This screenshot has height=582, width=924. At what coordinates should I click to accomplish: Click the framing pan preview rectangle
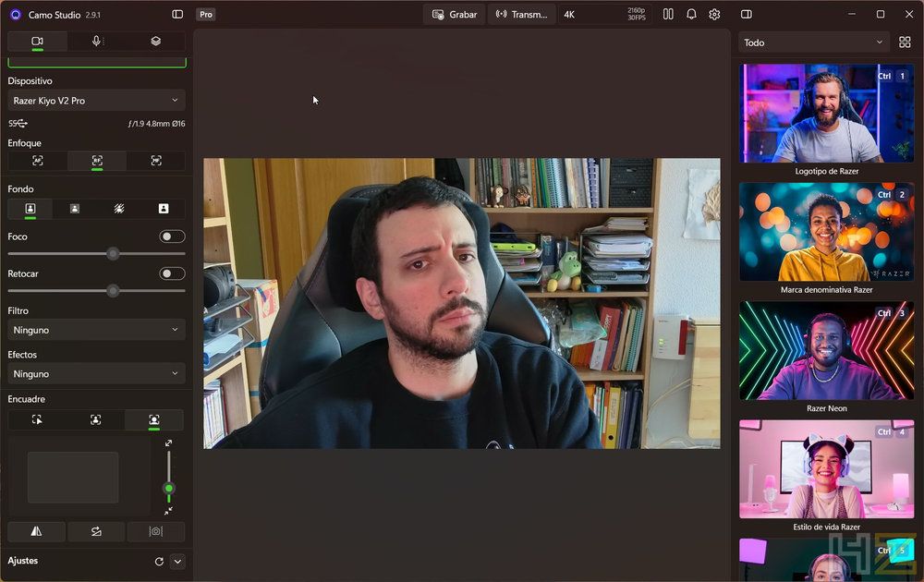(73, 477)
